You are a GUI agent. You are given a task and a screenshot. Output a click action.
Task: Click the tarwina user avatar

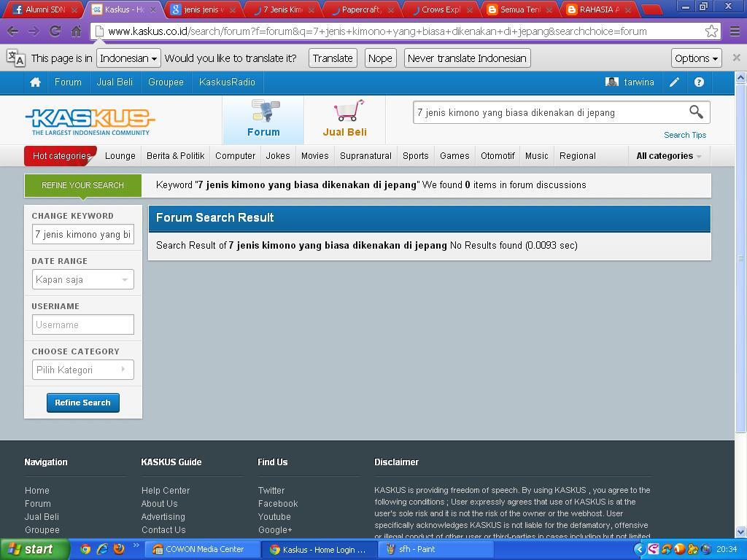[612, 82]
